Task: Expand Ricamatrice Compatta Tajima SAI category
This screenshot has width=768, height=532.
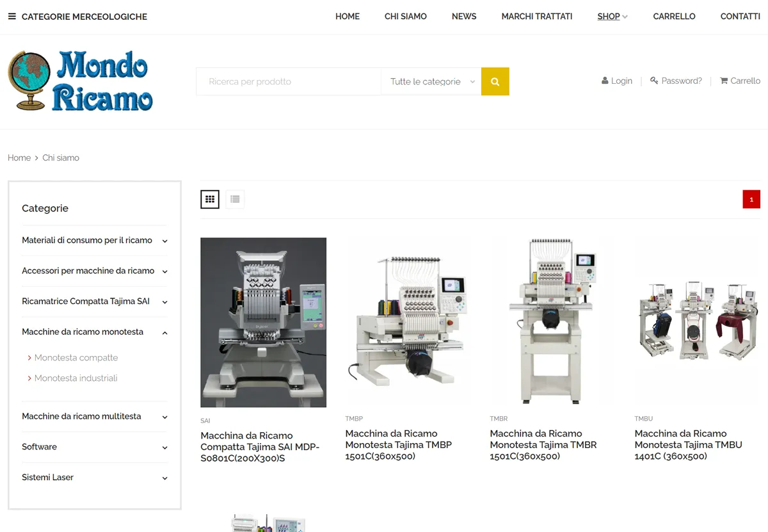Action: pos(164,302)
